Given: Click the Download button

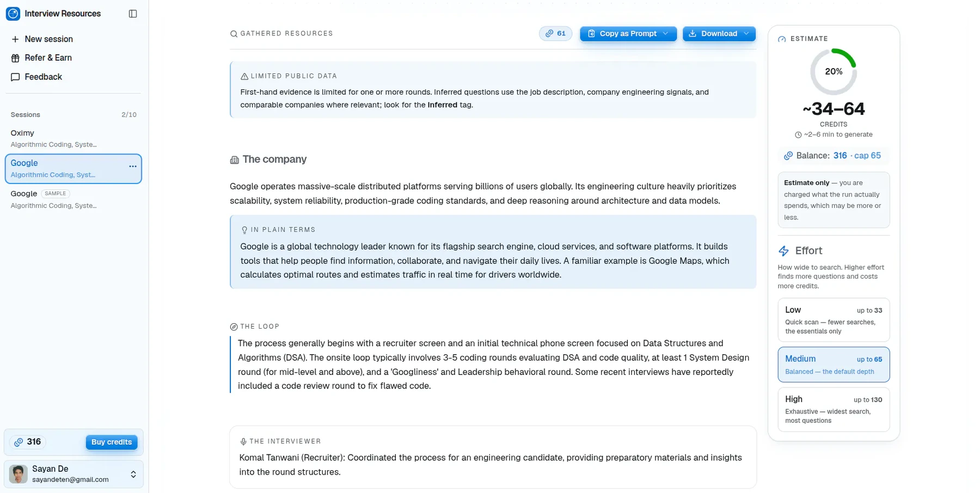Looking at the screenshot, I should pyautogui.click(x=713, y=34).
